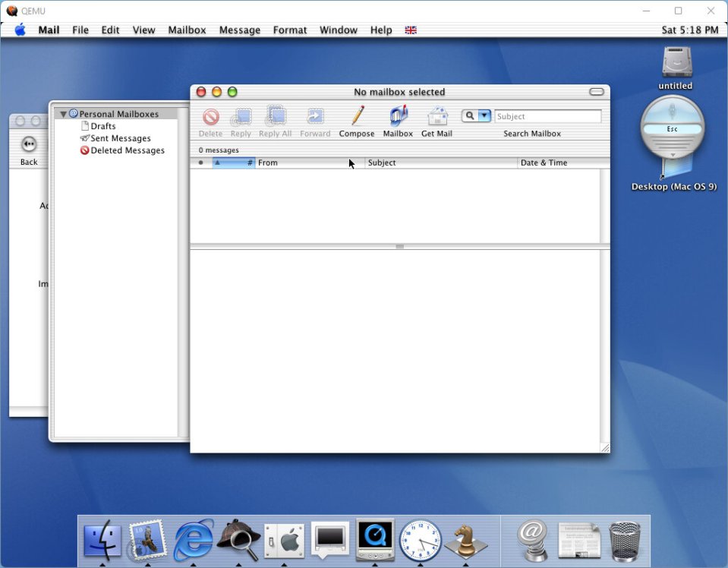Open the search scope dropdown arrow
This screenshot has height=568, width=728.
click(x=484, y=116)
